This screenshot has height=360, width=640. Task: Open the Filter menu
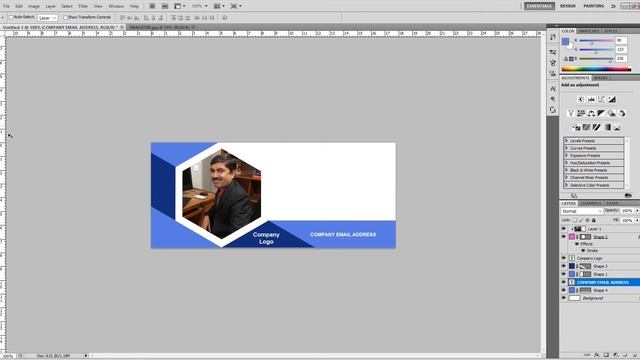(83, 6)
